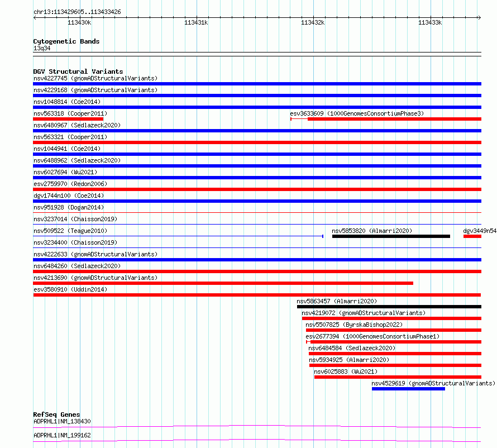Click the esv3580910 (Uddin2014) label
The height and width of the screenshot is (448, 497).
(70, 289)
